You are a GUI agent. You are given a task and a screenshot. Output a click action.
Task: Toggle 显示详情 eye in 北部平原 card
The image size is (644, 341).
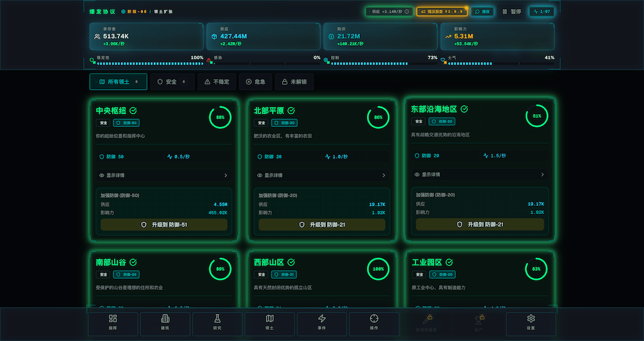(x=260, y=175)
